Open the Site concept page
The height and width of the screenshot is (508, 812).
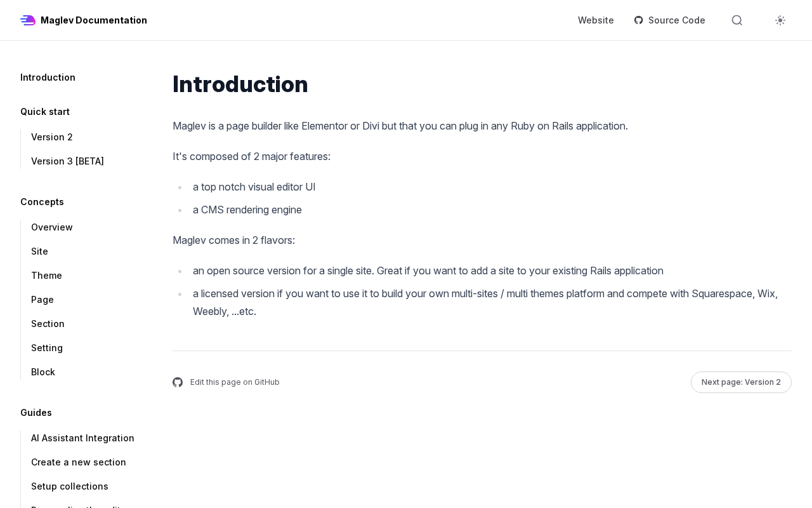pos(39,251)
